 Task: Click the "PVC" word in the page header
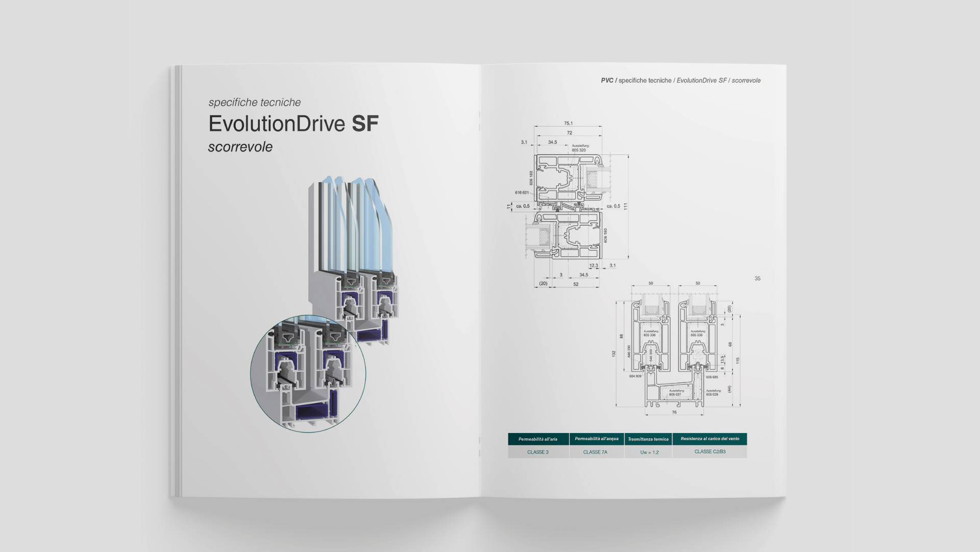click(607, 80)
